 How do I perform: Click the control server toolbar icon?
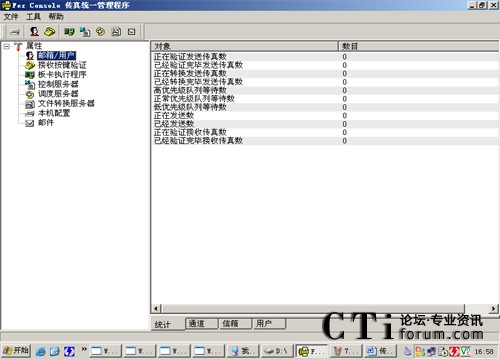pos(85,32)
